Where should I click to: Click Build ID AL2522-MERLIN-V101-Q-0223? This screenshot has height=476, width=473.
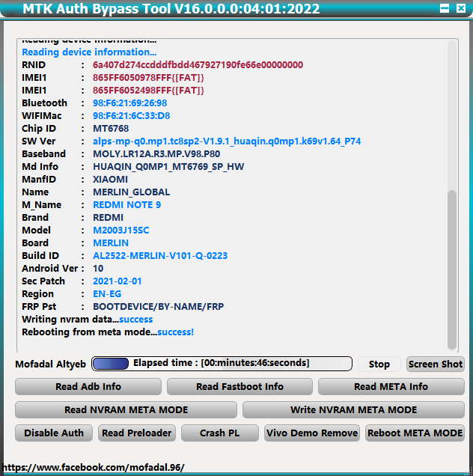pyautogui.click(x=160, y=256)
